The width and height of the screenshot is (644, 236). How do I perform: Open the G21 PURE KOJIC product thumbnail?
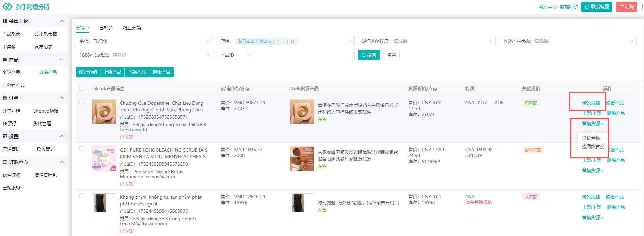click(104, 159)
